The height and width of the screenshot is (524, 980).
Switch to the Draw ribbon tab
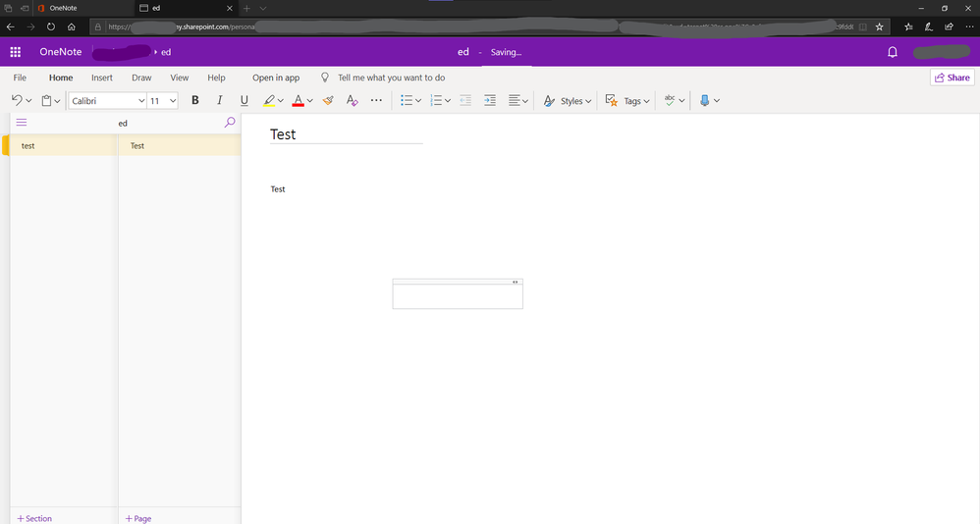point(141,78)
